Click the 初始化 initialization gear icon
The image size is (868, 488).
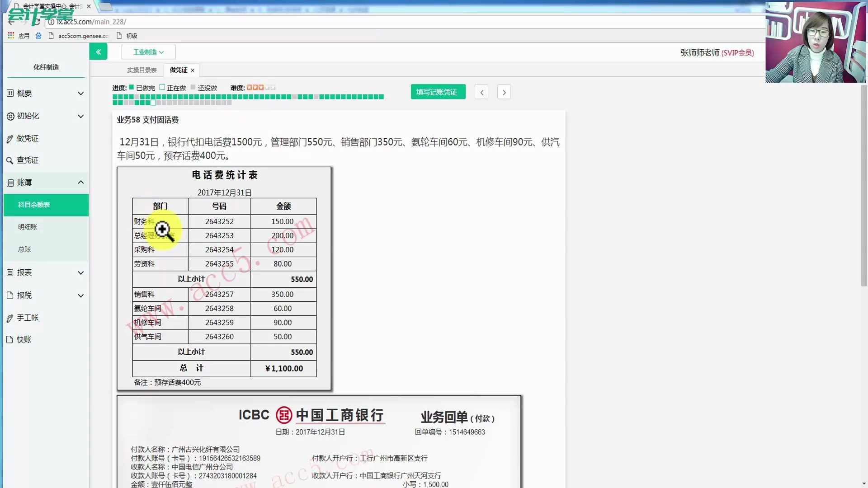pyautogui.click(x=10, y=116)
